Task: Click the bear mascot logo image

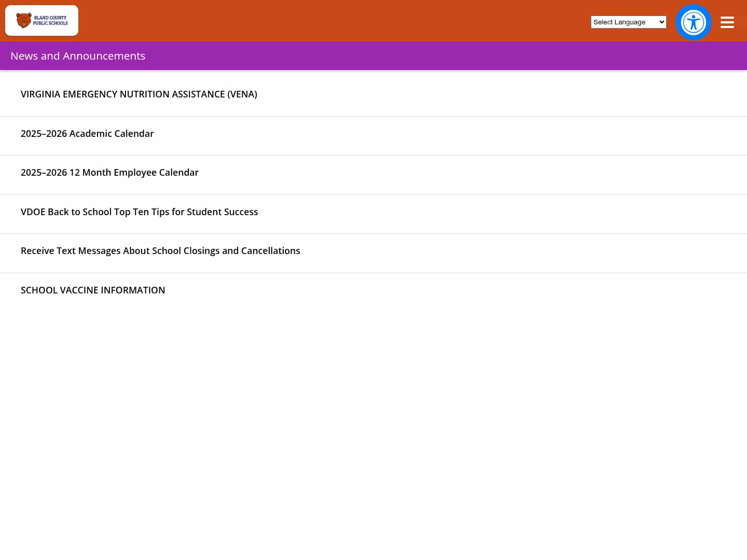Action: pos(23,21)
